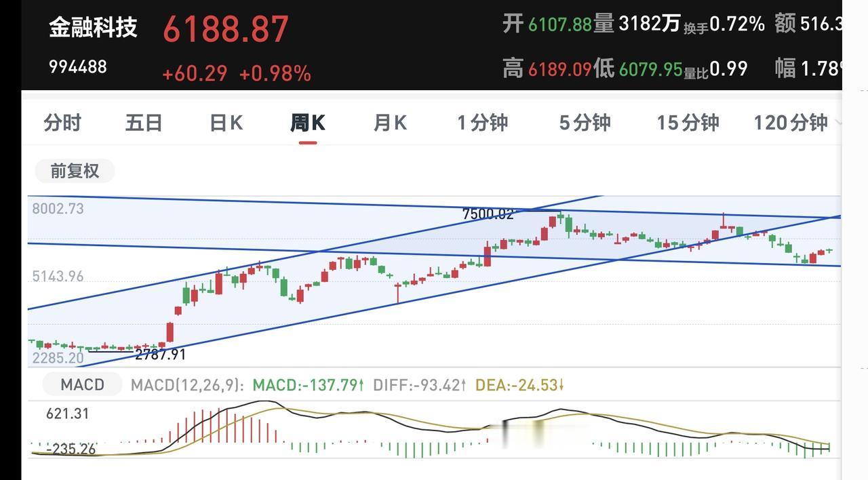This screenshot has width=868, height=480.
Task: Show the 5分钟 interval chart
Action: pos(585,123)
